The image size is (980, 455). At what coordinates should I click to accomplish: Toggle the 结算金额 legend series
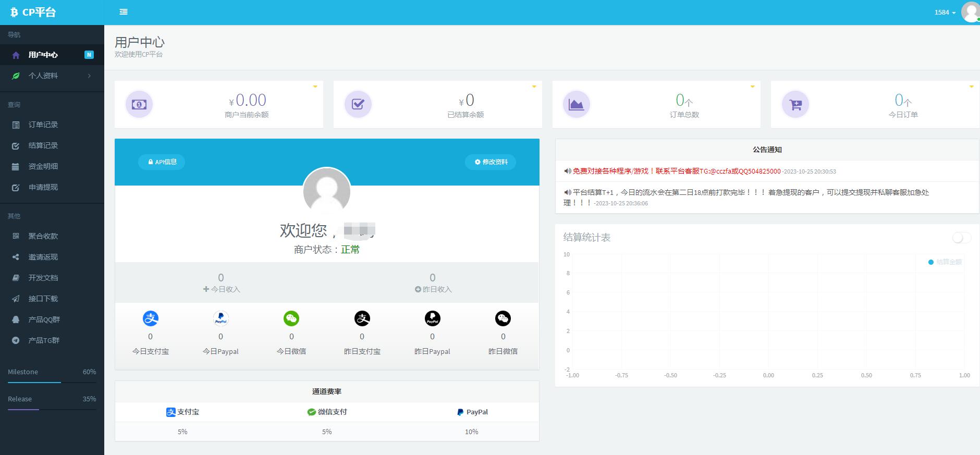pos(945,262)
